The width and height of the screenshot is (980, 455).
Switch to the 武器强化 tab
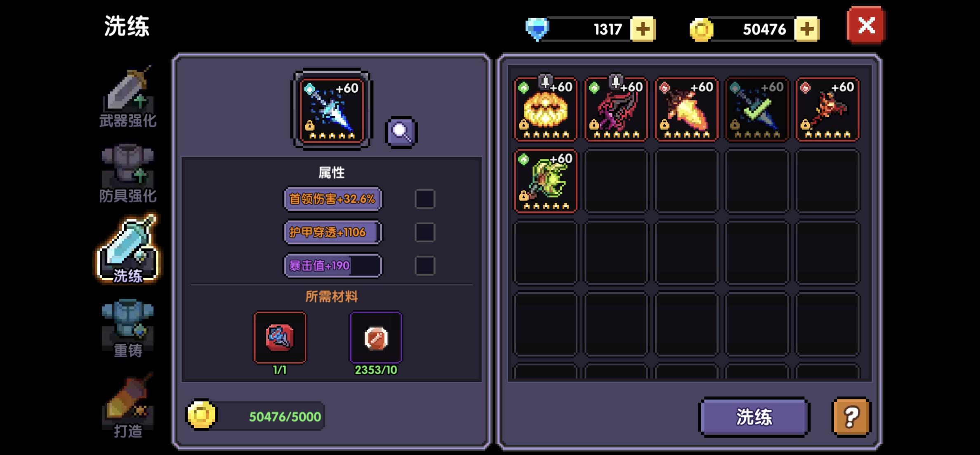point(128,98)
